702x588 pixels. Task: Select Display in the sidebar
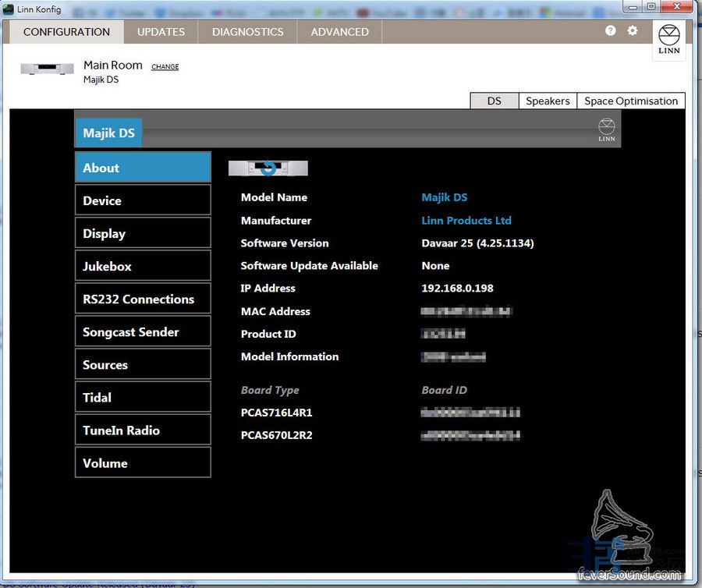click(x=143, y=233)
